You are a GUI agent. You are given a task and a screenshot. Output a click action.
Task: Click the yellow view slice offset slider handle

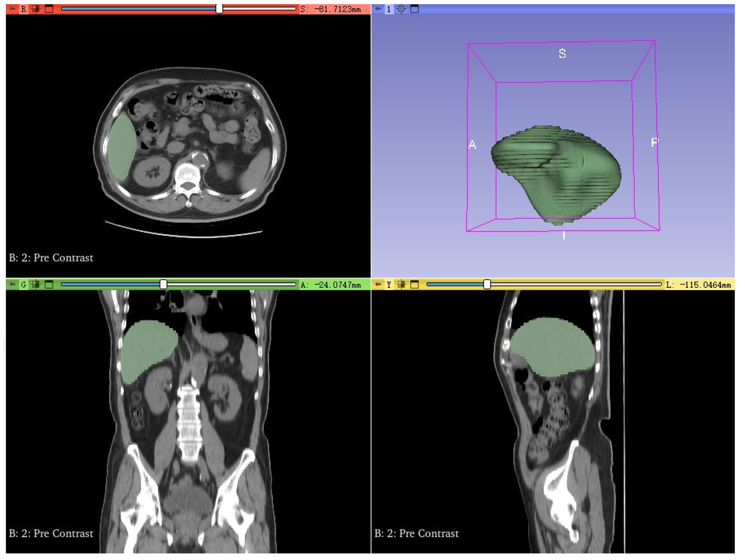pyautogui.click(x=487, y=285)
